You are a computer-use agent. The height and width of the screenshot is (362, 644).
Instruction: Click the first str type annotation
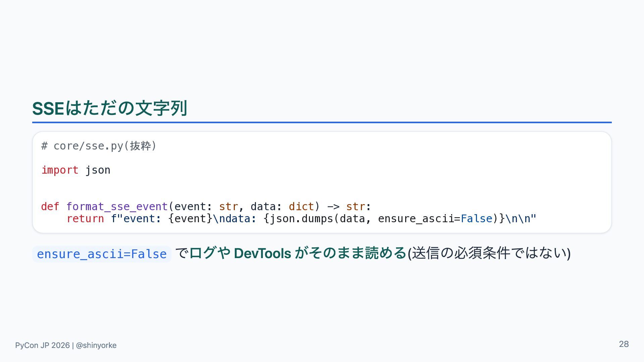pos(228,206)
